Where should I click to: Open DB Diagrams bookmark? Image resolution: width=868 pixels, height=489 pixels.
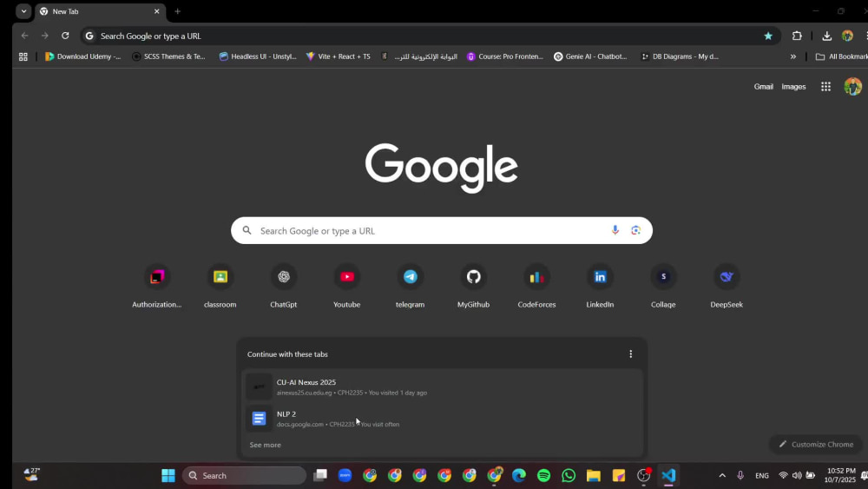tap(680, 56)
